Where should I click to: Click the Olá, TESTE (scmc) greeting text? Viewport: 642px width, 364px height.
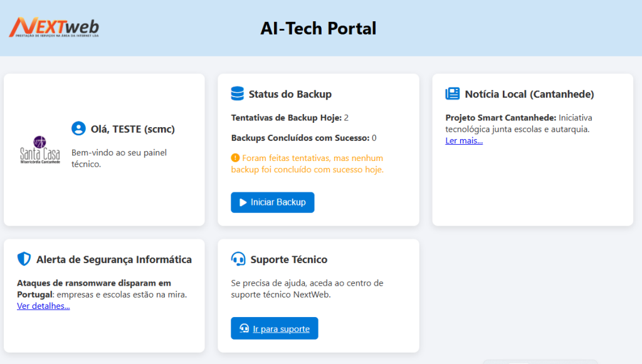pyautogui.click(x=132, y=129)
